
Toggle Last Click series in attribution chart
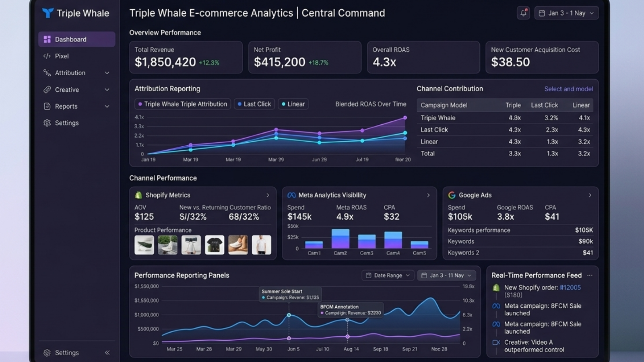coord(254,104)
